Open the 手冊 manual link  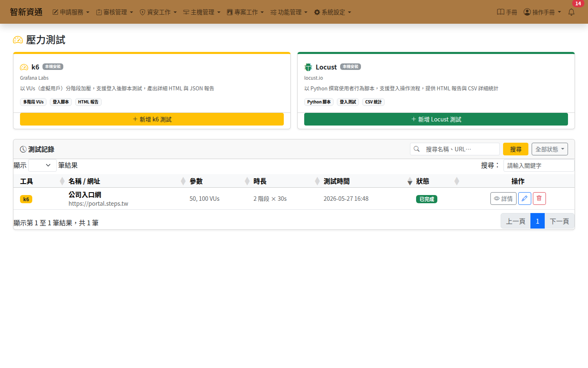[x=507, y=12]
